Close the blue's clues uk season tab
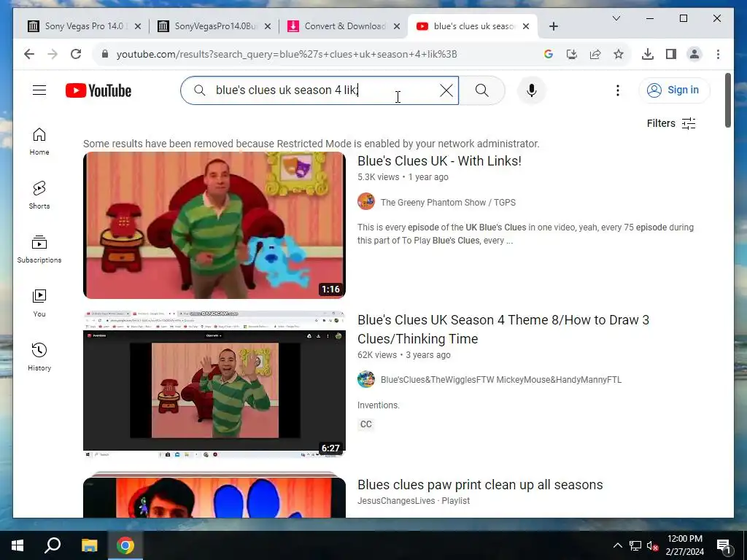747x560 pixels. coord(526,26)
